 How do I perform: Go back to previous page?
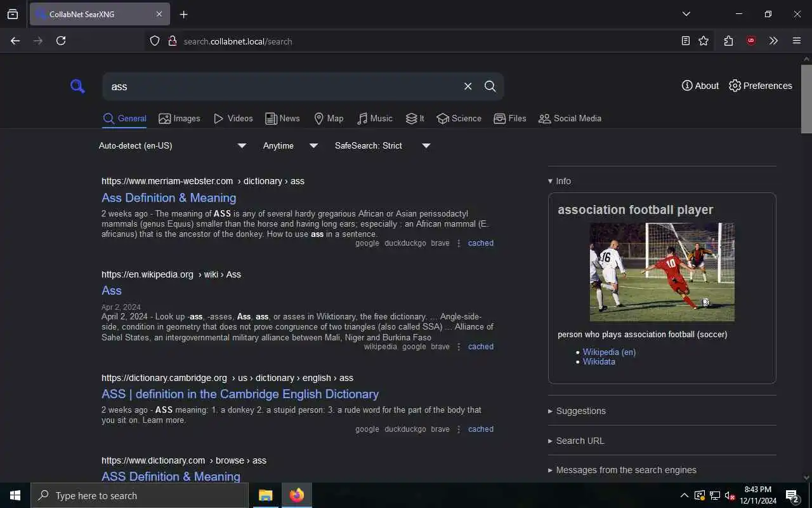[x=15, y=41]
